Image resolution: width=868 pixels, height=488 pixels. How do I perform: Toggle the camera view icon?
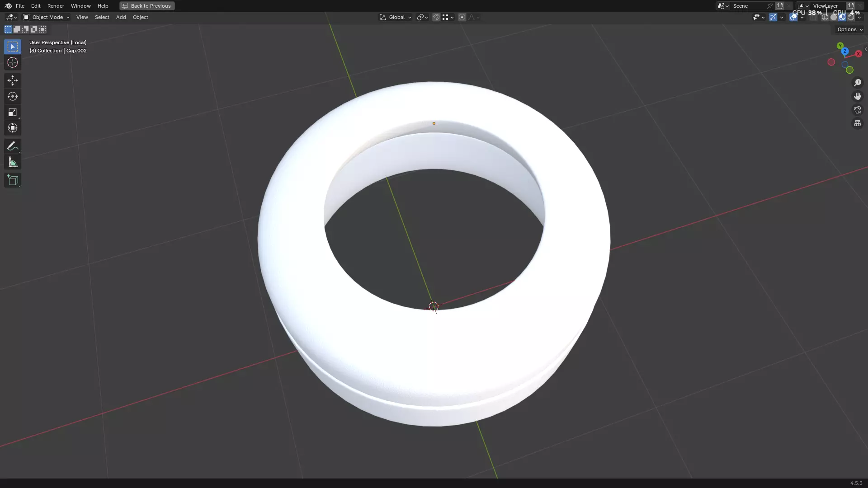[x=858, y=110]
